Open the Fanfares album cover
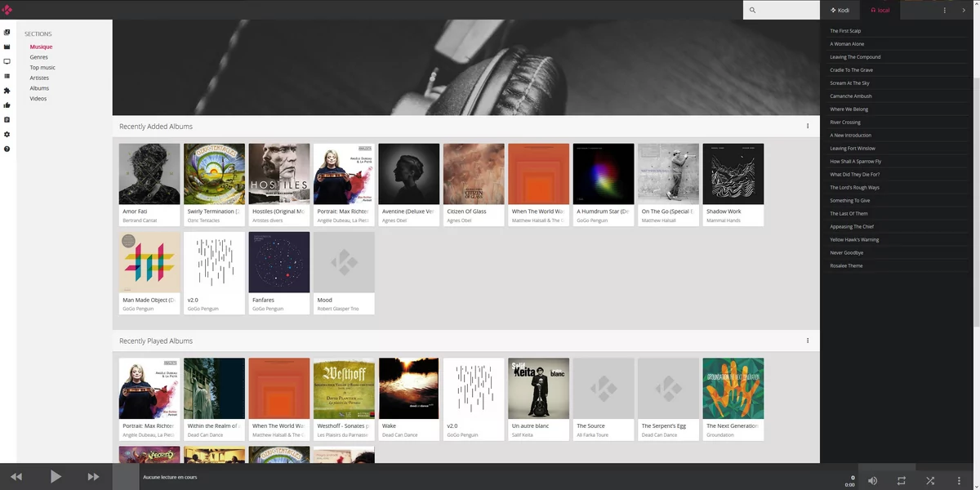980x490 pixels. pos(279,262)
